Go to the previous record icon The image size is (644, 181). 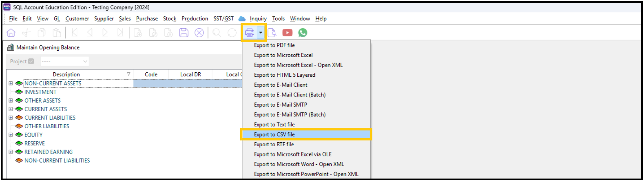90,33
